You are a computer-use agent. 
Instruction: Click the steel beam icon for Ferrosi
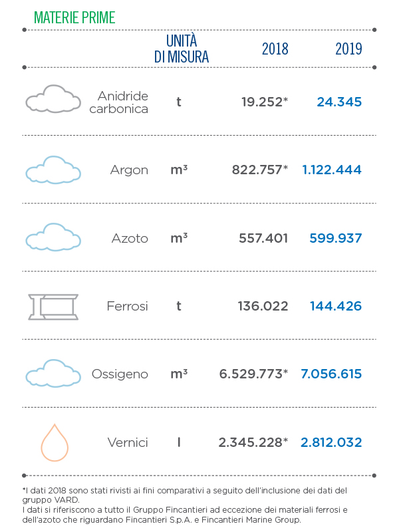53,307
